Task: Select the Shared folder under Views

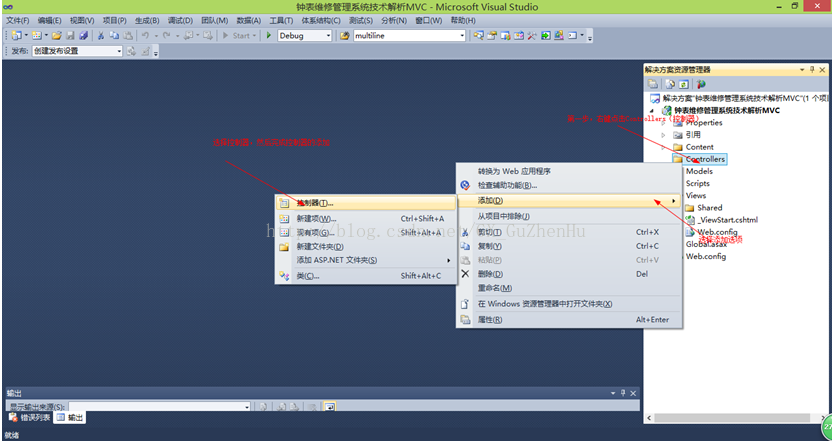Action: [709, 207]
